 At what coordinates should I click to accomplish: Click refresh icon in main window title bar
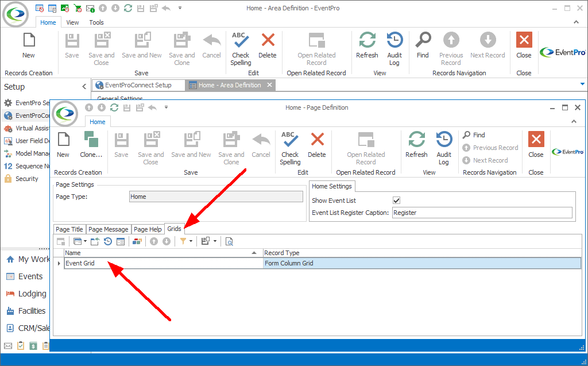click(x=128, y=8)
